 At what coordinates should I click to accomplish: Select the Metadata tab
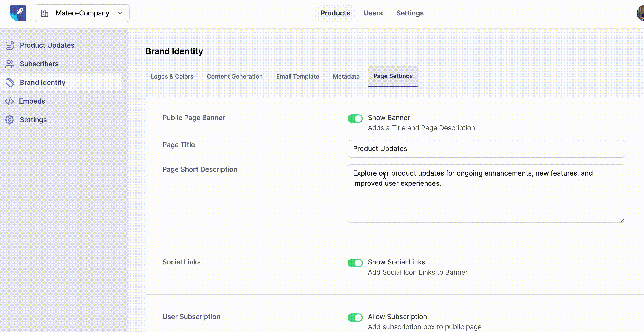[346, 76]
